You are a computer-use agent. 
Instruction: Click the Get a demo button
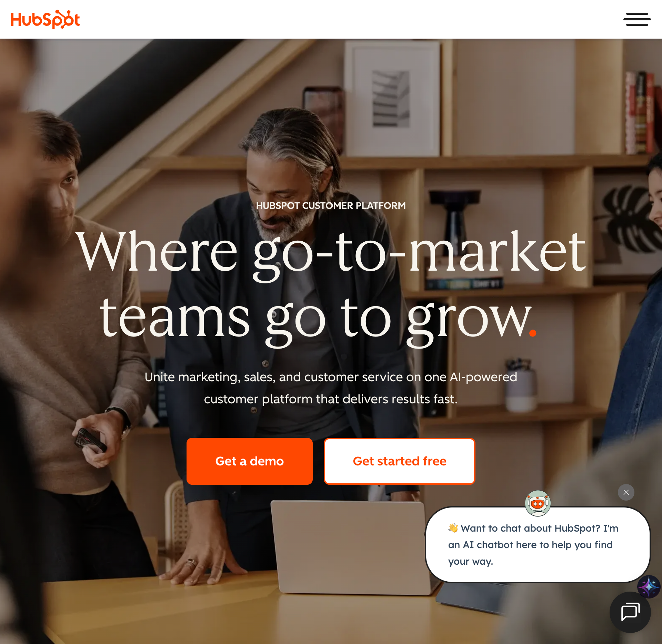(x=250, y=461)
